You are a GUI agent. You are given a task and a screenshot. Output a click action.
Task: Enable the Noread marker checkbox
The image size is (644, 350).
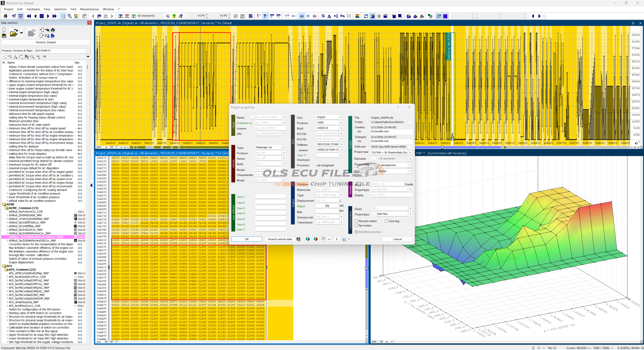pyautogui.click(x=356, y=221)
